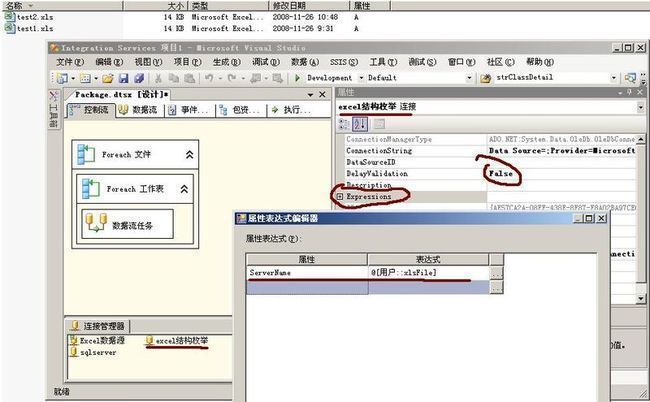This screenshot has width=650, height=402.
Task: Click the properties grid scrollbar up arrow
Action: point(641,139)
